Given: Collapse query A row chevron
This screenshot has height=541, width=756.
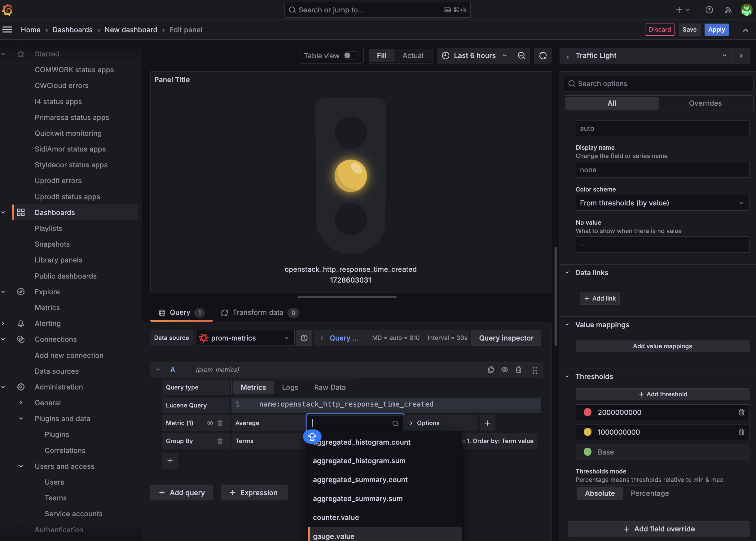Looking at the screenshot, I should tap(158, 370).
